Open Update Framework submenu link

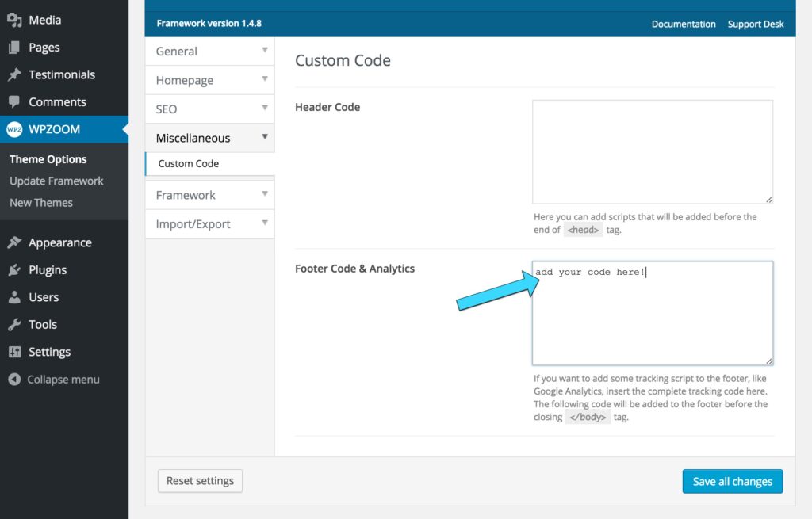(56, 181)
